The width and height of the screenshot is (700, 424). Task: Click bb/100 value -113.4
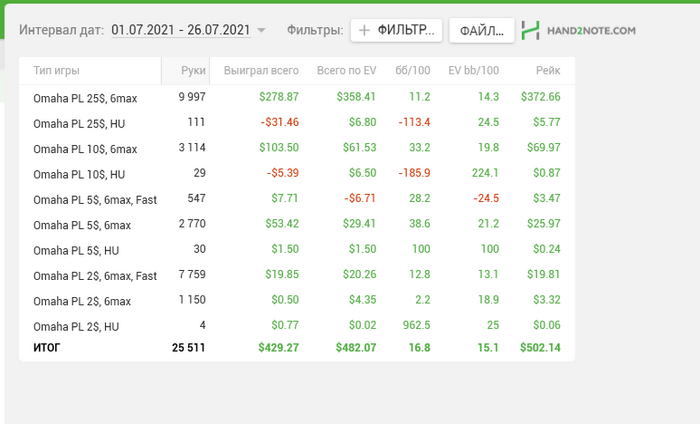[x=414, y=122]
